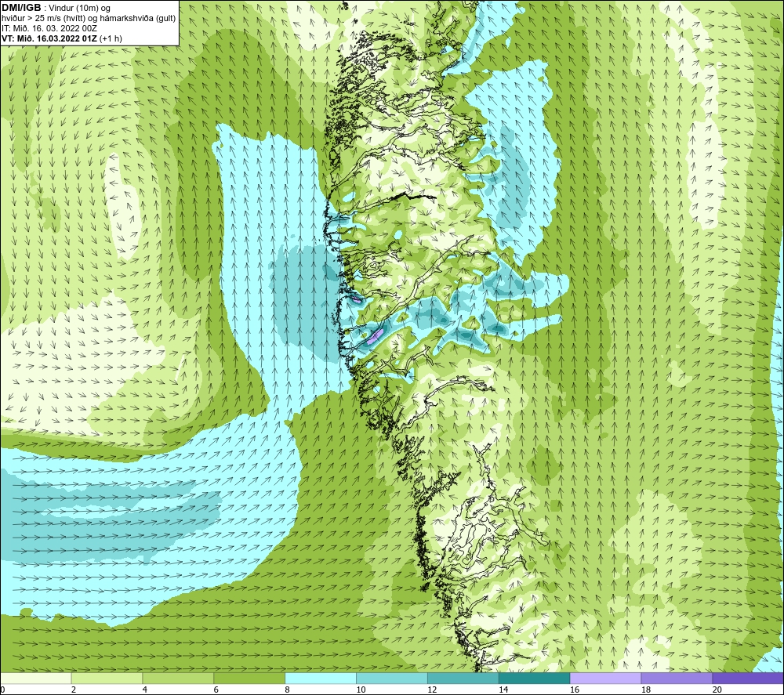Viewport: 784px width, 695px height.
Task: Pick the darker green 6–8 m/s legend swatch
Action: click(x=249, y=678)
